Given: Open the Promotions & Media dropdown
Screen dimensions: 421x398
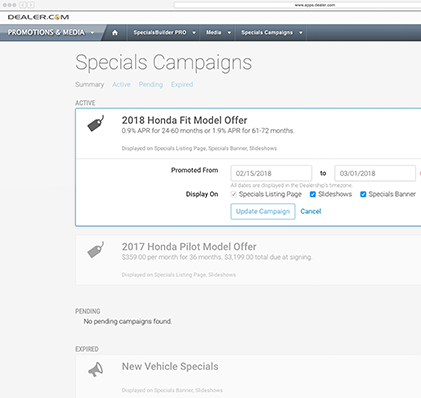Looking at the screenshot, I should (51, 32).
